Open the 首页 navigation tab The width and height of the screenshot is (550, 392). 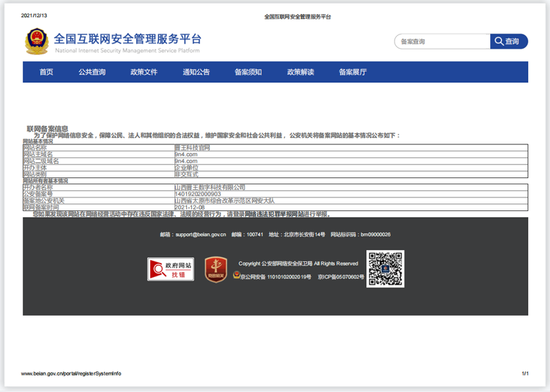click(46, 72)
